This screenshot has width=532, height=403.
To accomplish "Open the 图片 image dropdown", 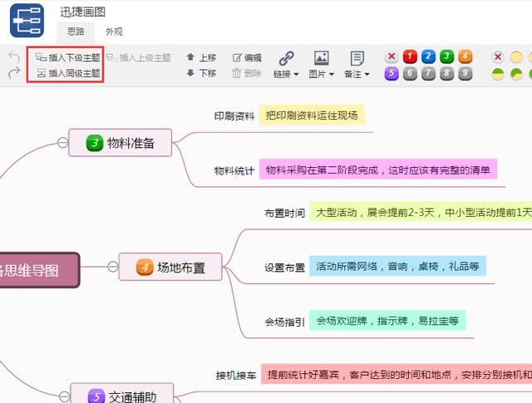I will 321,66.
